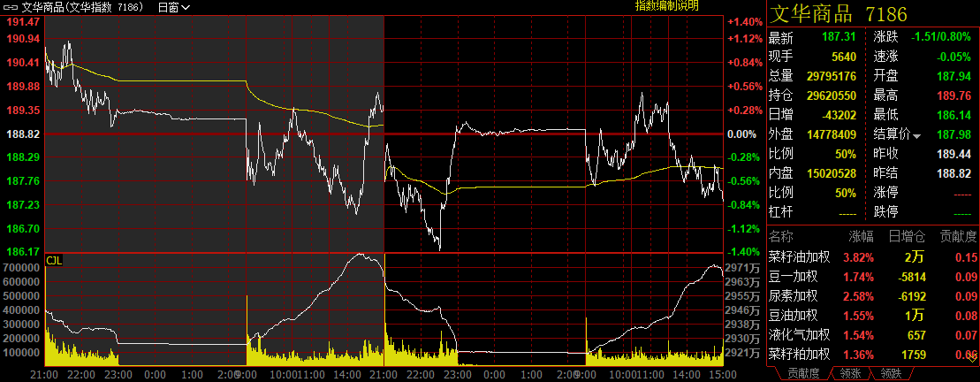The image size is (980, 382).
Task: Click the 现手 value 5640
Action: coord(844,57)
